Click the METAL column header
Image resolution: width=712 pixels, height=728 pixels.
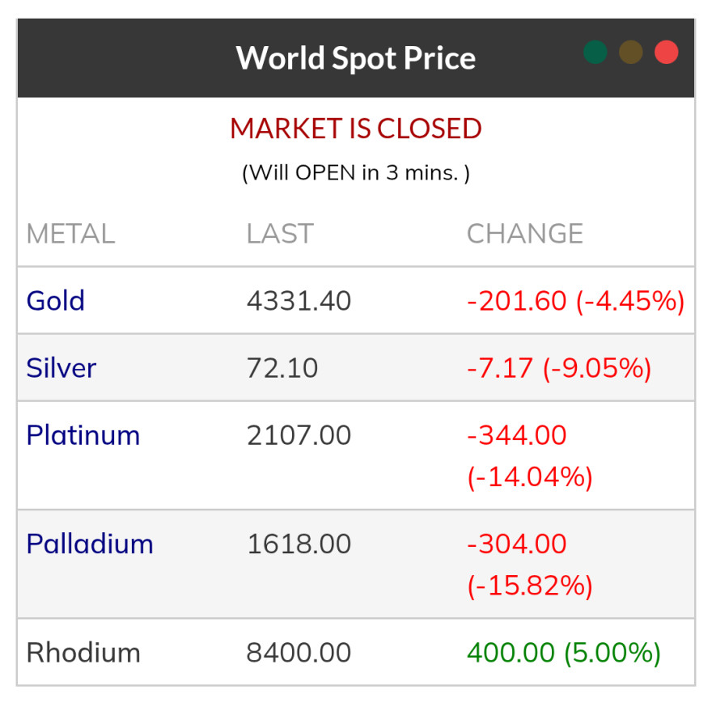[x=70, y=234]
